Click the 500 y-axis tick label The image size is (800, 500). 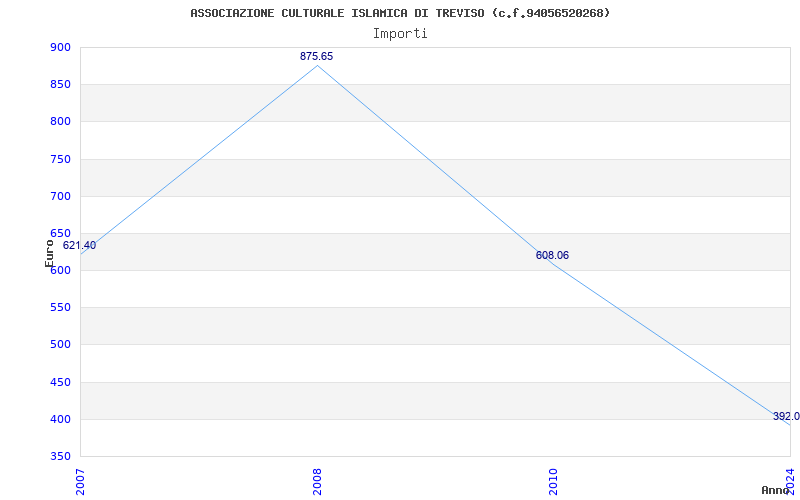[60, 345]
